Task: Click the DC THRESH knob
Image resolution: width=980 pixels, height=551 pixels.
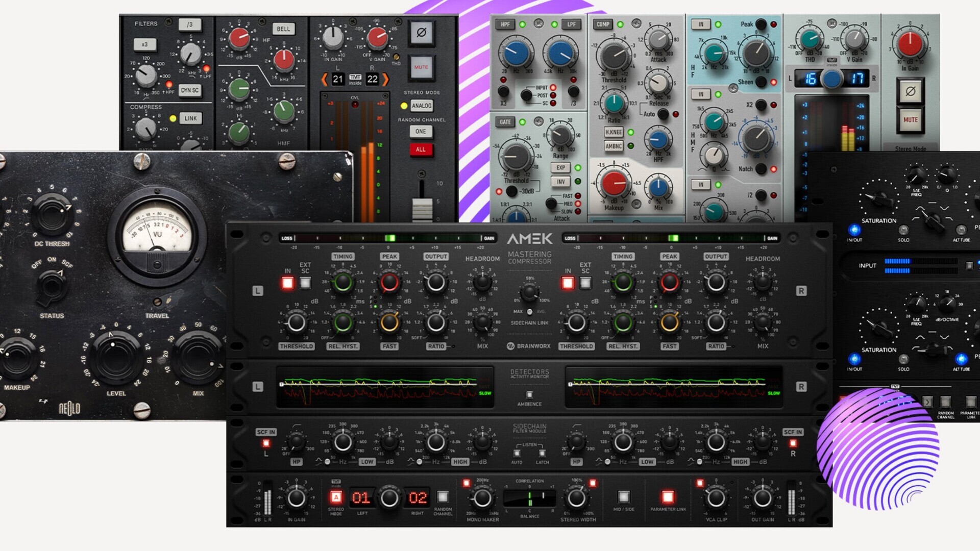Action: (52, 215)
